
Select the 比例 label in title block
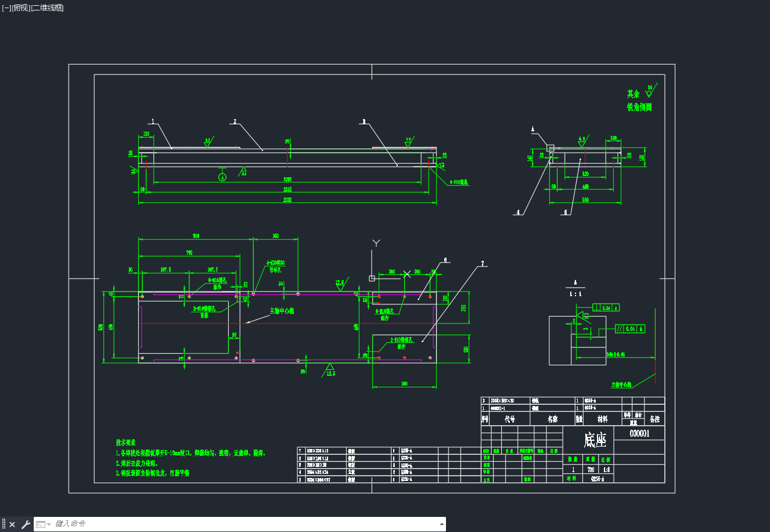pos(606,459)
